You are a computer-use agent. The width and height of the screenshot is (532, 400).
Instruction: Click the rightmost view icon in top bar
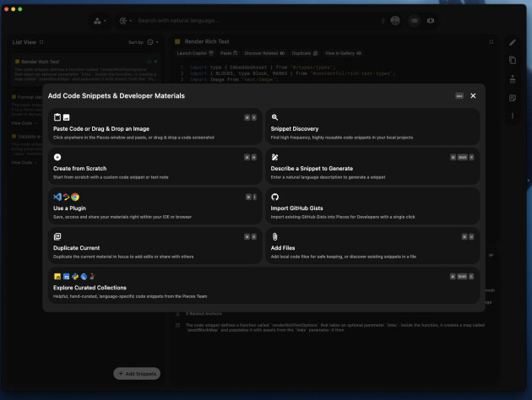(431, 21)
